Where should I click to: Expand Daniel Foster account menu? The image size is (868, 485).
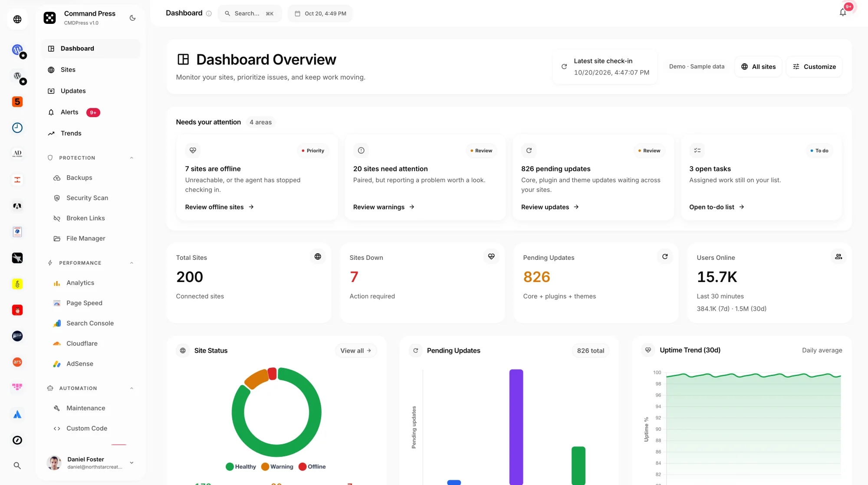pos(132,463)
